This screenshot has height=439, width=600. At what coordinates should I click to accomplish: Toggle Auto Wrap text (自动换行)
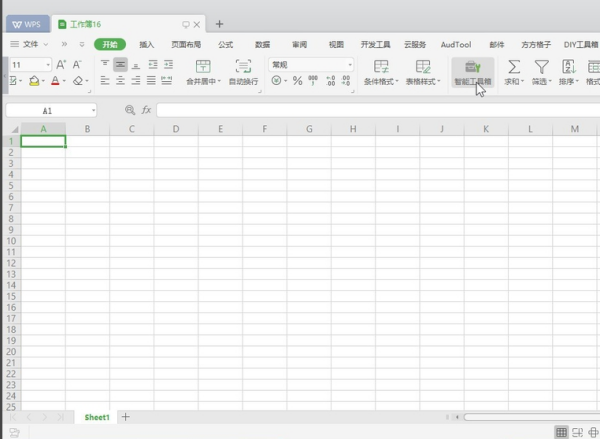[x=243, y=66]
